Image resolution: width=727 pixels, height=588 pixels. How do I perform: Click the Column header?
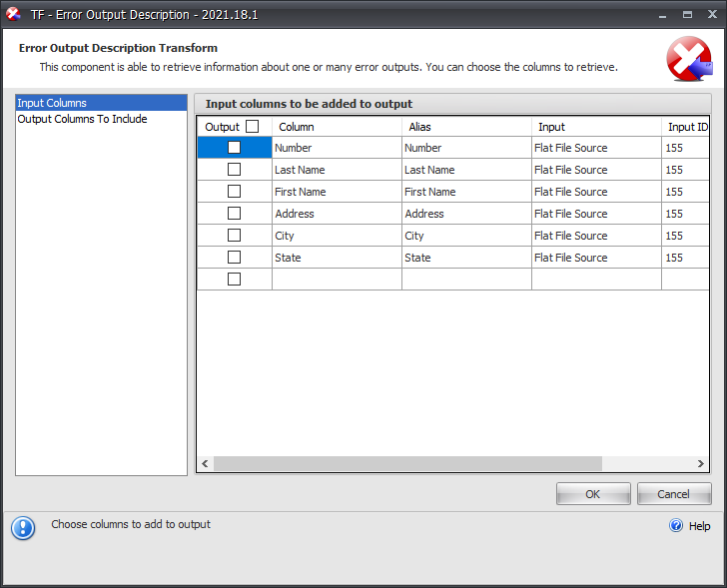coord(337,127)
